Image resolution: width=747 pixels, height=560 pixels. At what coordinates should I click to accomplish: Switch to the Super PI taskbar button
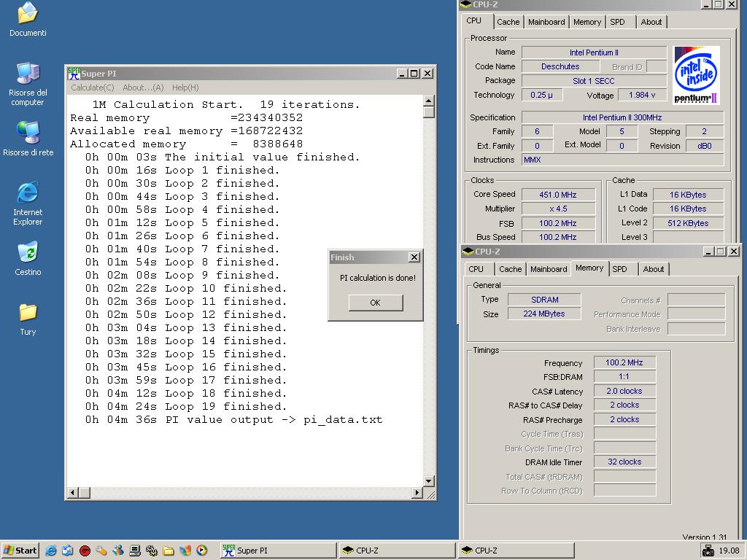click(x=279, y=551)
